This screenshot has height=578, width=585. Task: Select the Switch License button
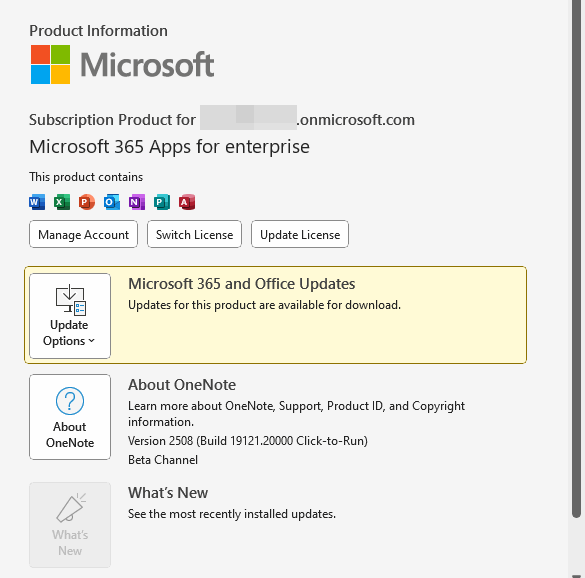[194, 234]
